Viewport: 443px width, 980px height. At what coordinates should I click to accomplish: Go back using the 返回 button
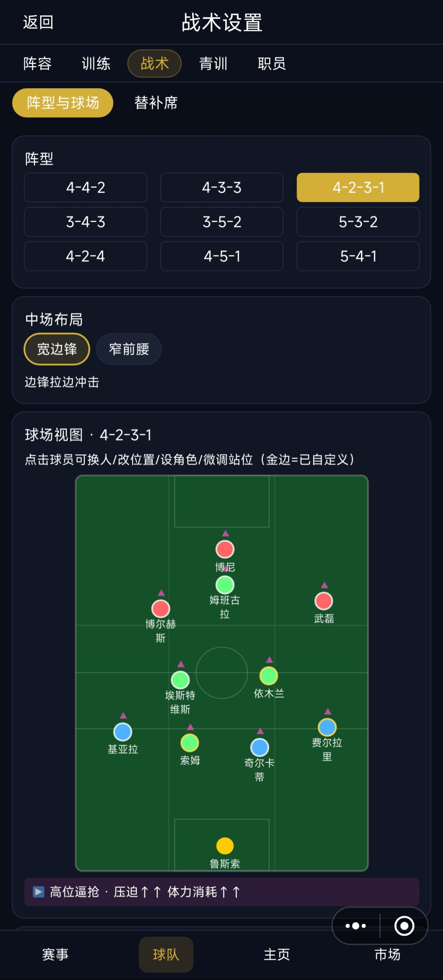click(x=38, y=22)
